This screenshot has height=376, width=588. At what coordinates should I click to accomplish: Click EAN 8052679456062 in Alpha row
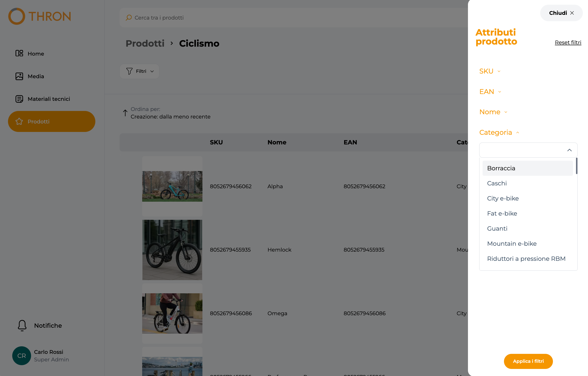(x=364, y=186)
